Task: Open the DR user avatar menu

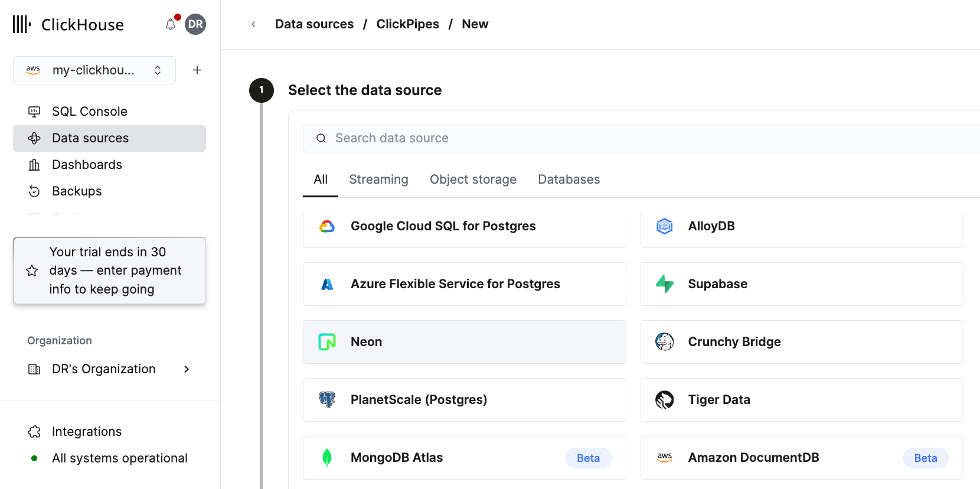Action: [195, 24]
